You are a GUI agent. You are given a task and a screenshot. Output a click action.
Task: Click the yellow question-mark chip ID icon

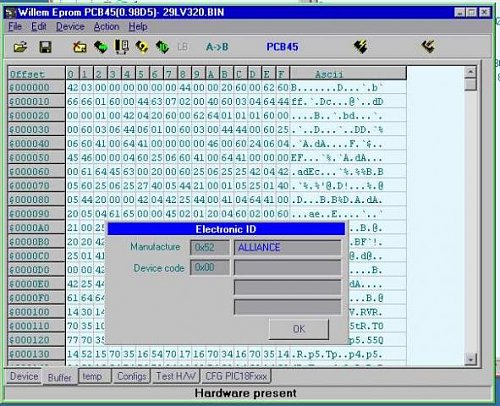[x=142, y=47]
